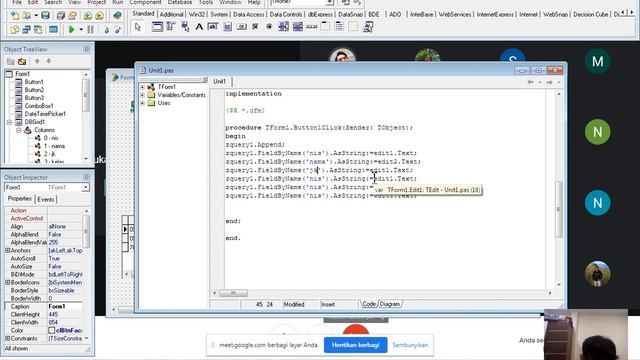The height and width of the screenshot is (360, 640).
Task: Click the View Unit toolbar icon
Action: (x=15, y=29)
